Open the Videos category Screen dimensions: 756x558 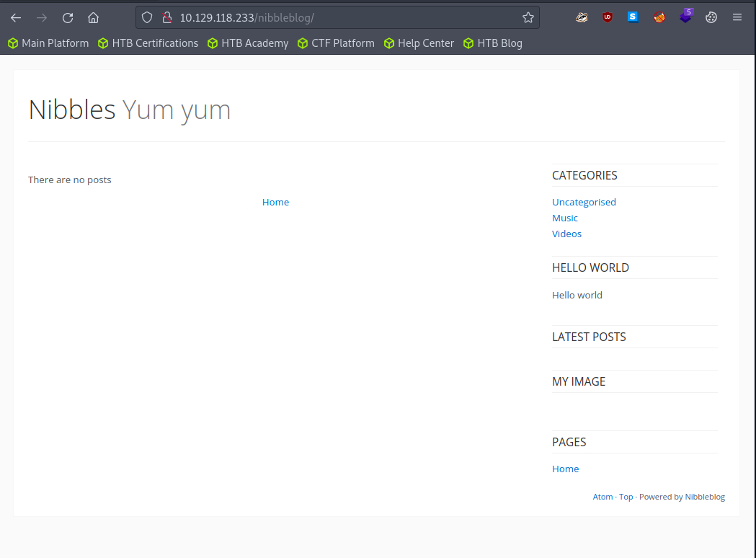click(566, 234)
